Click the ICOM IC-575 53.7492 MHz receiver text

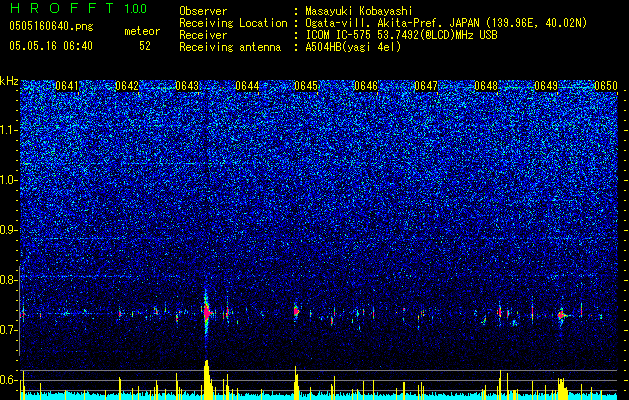401,35
